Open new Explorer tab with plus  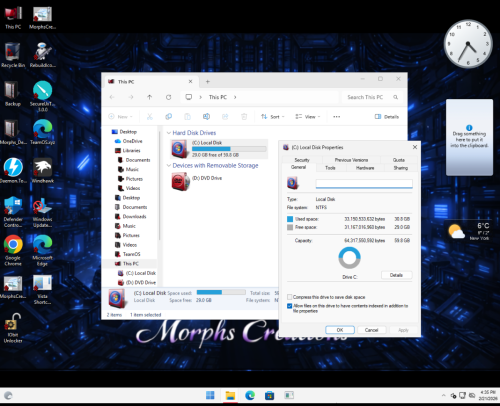point(207,82)
